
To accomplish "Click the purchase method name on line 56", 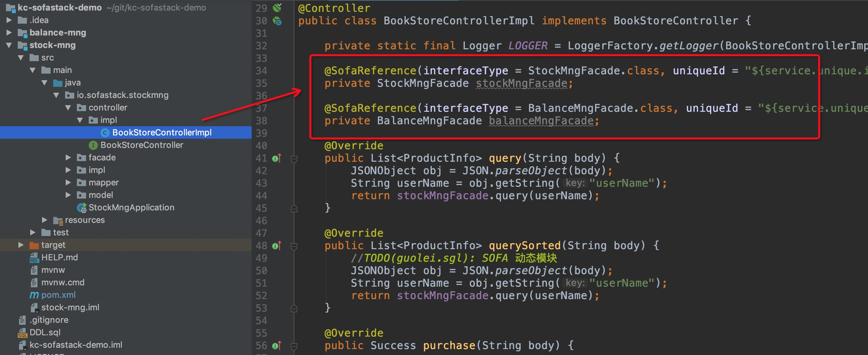I will [x=449, y=345].
